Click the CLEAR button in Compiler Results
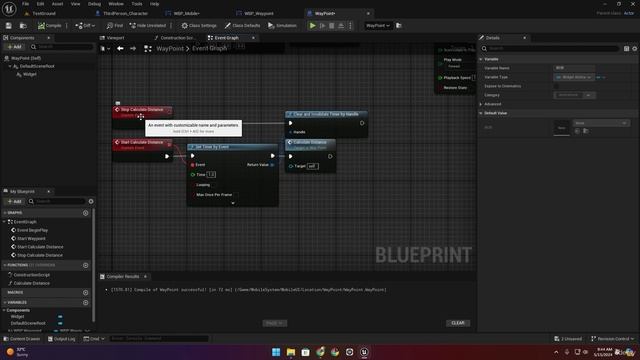This screenshot has height=360, width=640. 458,323
